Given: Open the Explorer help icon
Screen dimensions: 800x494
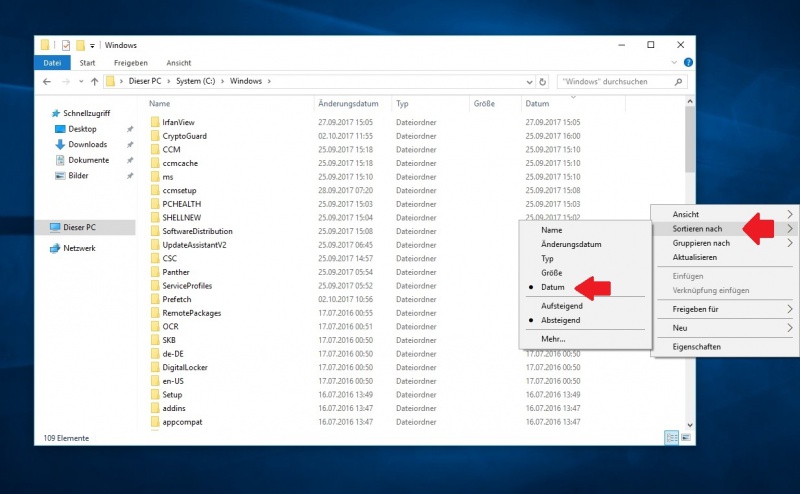Looking at the screenshot, I should 688,62.
